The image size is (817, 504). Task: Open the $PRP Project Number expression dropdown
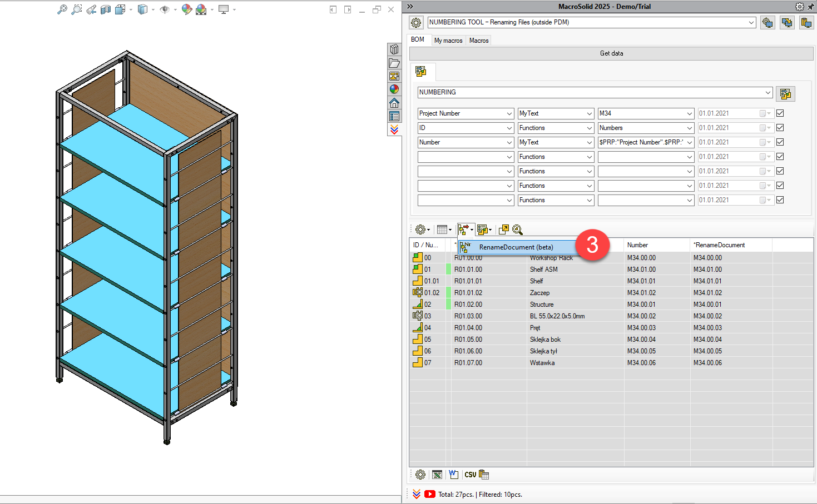coord(690,142)
